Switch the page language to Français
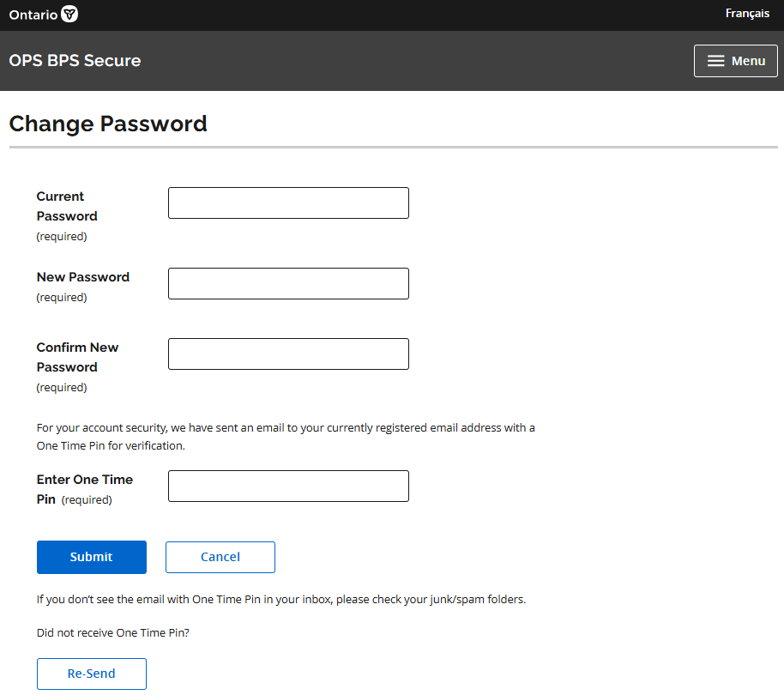Viewport: 784px width, 695px height. [746, 13]
